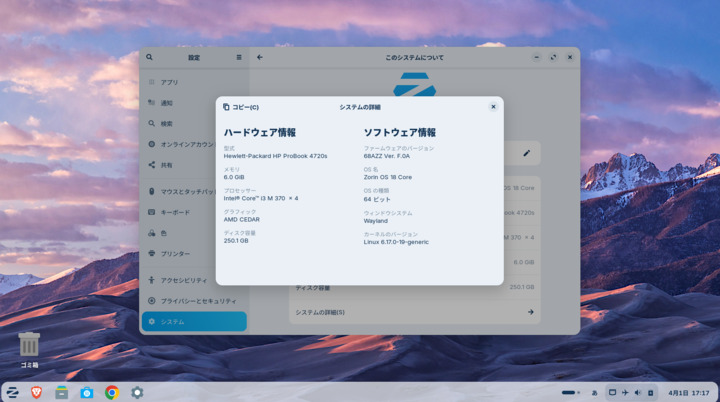Click the AMD CEDAR graphics value
Viewport: 720px width, 402px height.
click(x=242, y=220)
